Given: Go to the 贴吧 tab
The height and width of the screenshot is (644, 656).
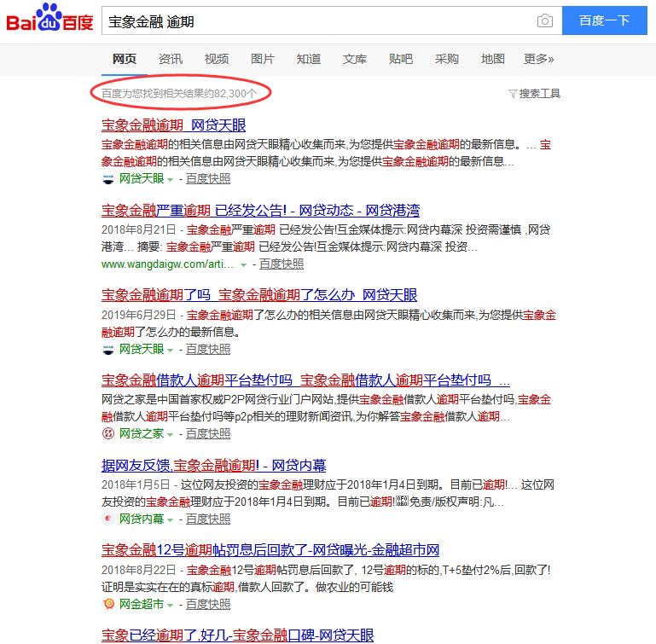Looking at the screenshot, I should click(400, 59).
